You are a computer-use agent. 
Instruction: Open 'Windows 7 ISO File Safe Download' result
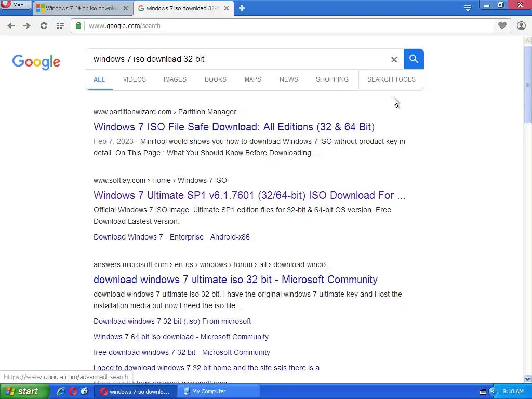click(x=234, y=127)
